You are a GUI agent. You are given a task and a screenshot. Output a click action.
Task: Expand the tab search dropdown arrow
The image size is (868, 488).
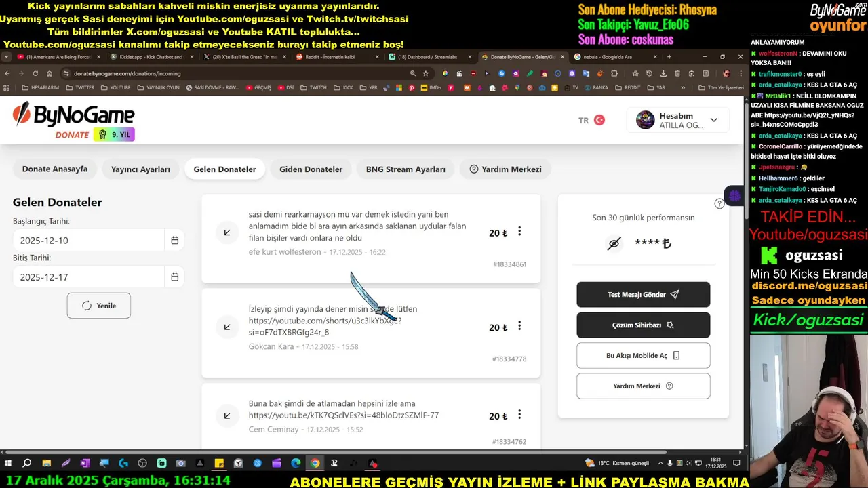[6, 57]
